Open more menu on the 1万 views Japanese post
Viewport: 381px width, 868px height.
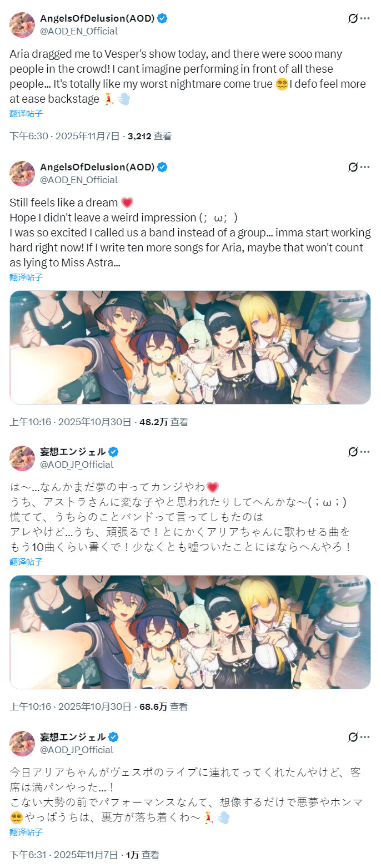pyautogui.click(x=365, y=737)
